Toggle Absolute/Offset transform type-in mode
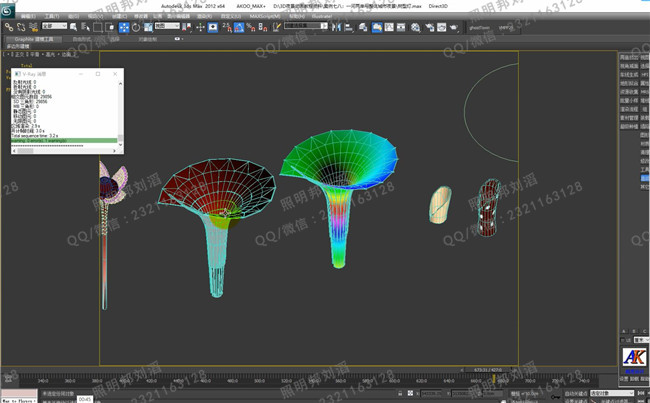This screenshot has width=650, height=403. click(410, 393)
